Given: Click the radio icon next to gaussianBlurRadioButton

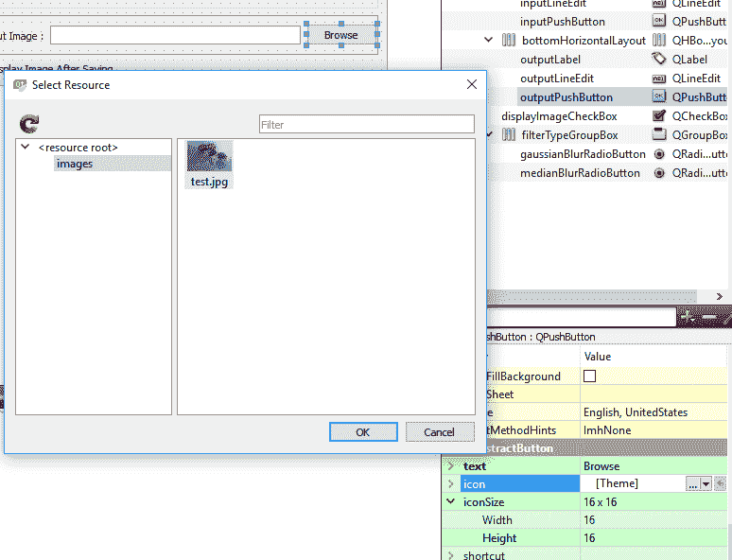Looking at the screenshot, I should point(659,153).
